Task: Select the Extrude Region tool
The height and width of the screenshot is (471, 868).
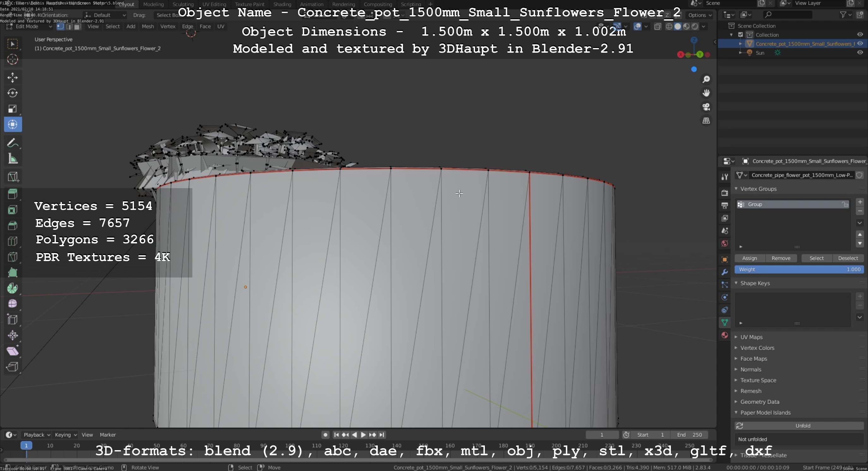Action: [x=12, y=194]
